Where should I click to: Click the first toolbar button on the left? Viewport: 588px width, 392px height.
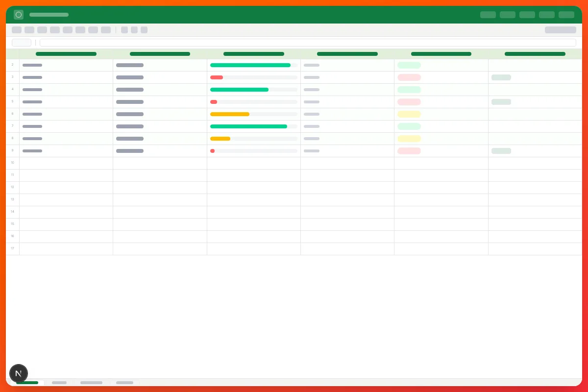pyautogui.click(x=17, y=30)
